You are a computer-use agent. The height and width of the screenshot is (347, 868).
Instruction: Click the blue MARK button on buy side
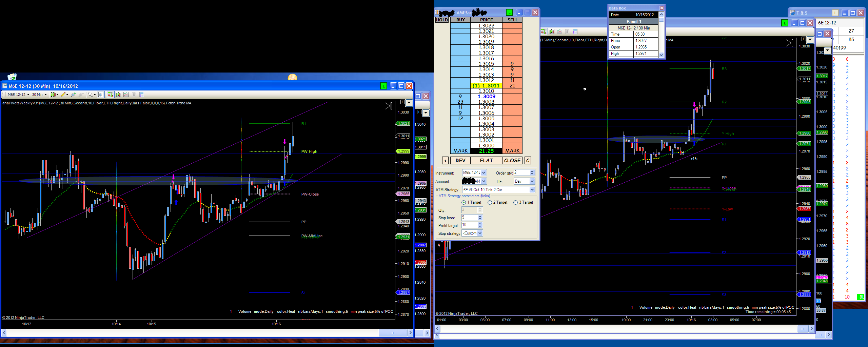(x=460, y=151)
